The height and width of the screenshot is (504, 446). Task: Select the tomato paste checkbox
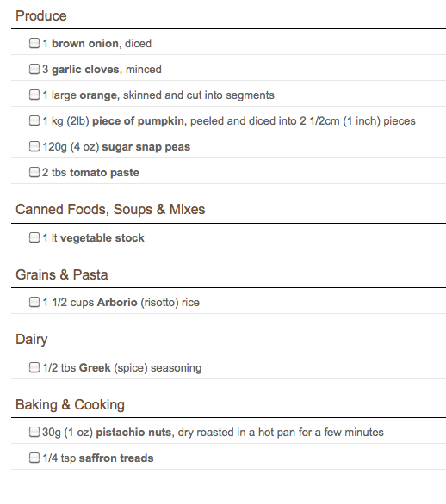tap(34, 172)
